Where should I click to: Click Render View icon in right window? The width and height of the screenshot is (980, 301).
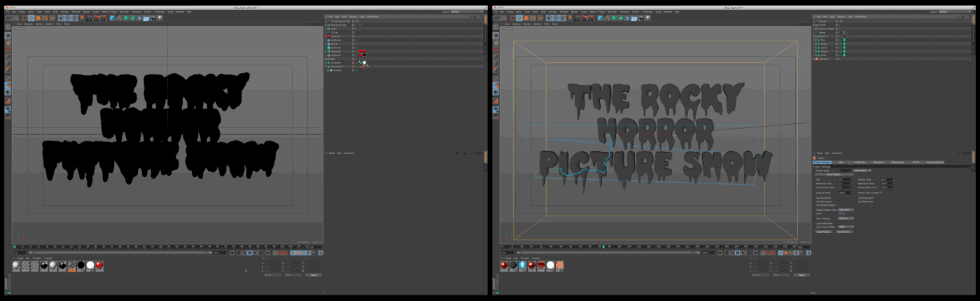click(x=577, y=18)
